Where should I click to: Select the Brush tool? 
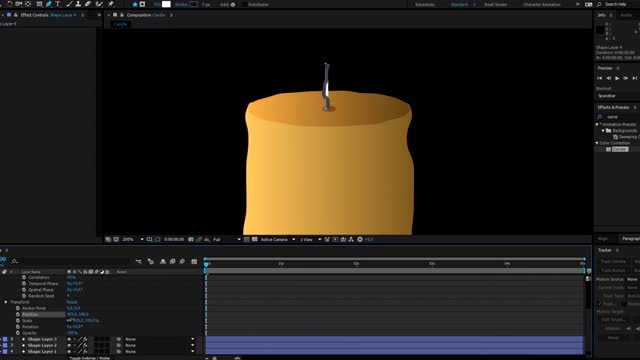69,4
